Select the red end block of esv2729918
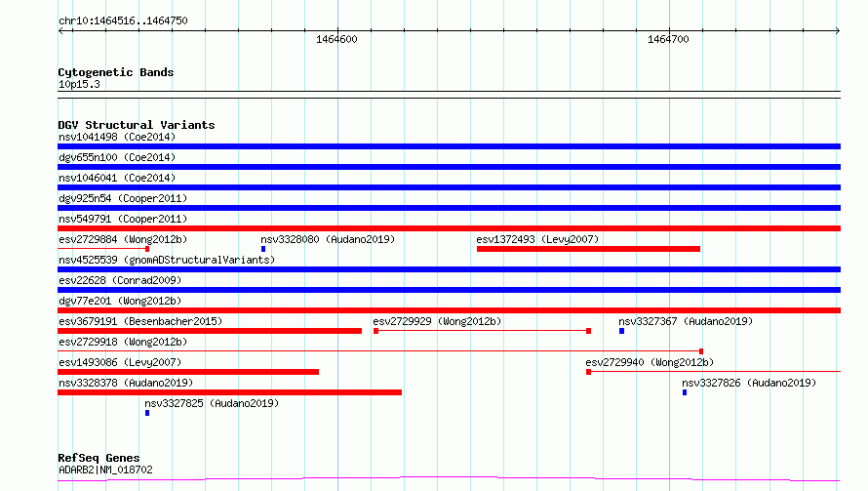Viewport: 868px width, 491px height. 701,351
